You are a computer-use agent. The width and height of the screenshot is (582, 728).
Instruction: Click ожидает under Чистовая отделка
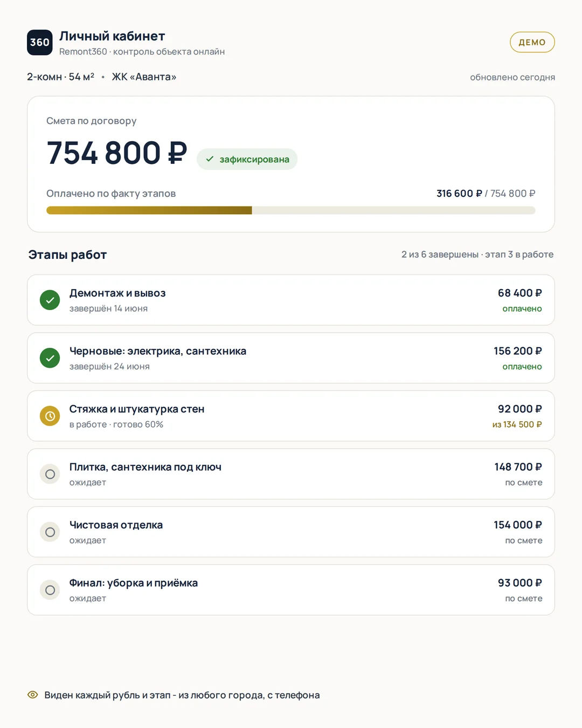click(x=88, y=540)
